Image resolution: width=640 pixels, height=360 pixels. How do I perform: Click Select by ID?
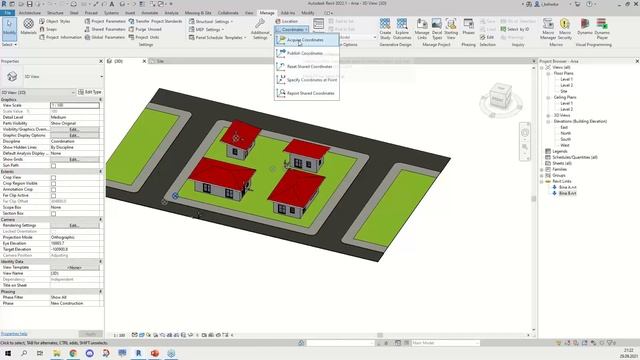(515, 29)
